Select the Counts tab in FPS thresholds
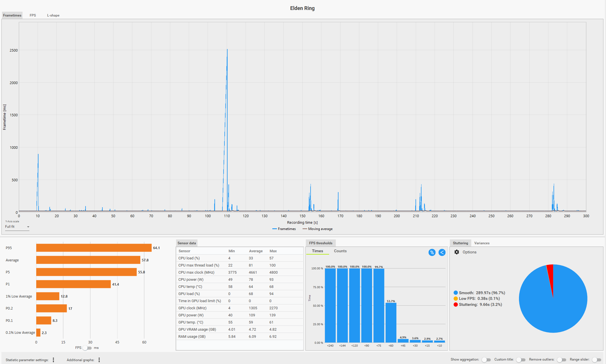606x364 pixels. [x=340, y=251]
